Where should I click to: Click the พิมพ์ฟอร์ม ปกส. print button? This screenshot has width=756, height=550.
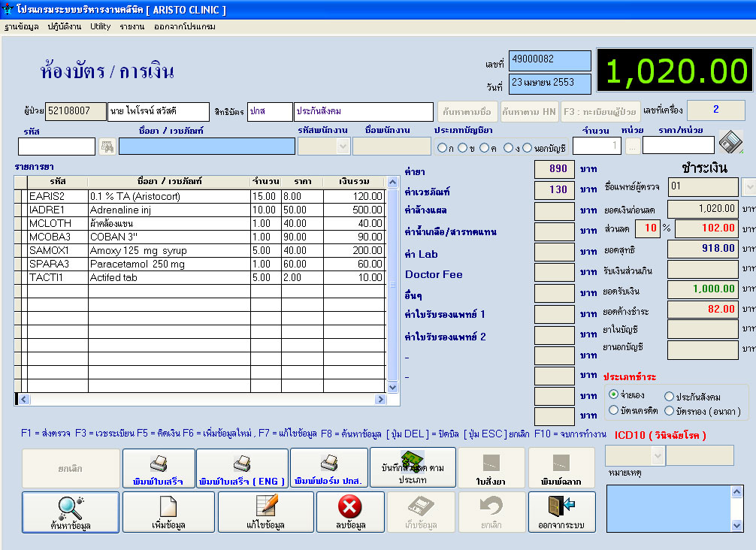pyautogui.click(x=328, y=468)
